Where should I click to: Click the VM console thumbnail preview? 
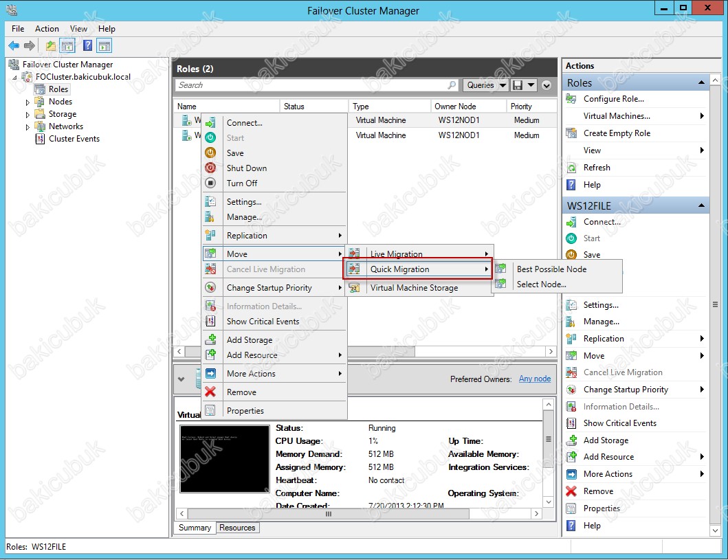pos(225,459)
